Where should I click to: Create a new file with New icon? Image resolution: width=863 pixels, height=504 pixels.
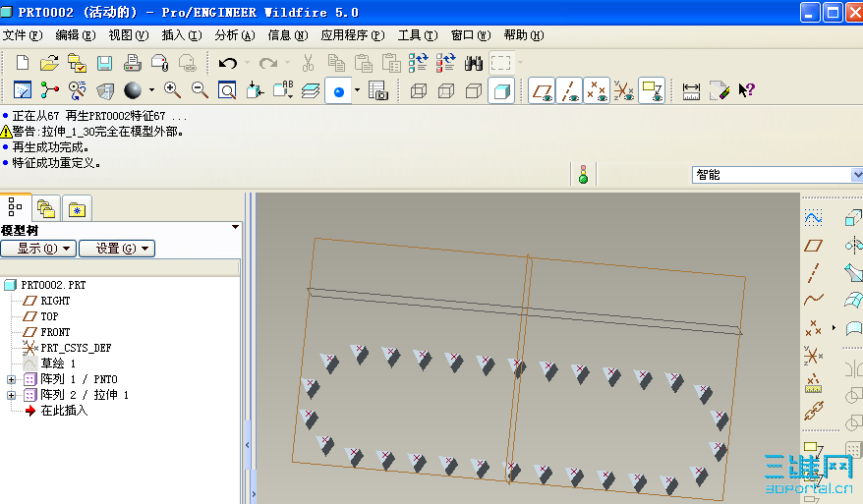coord(22,63)
